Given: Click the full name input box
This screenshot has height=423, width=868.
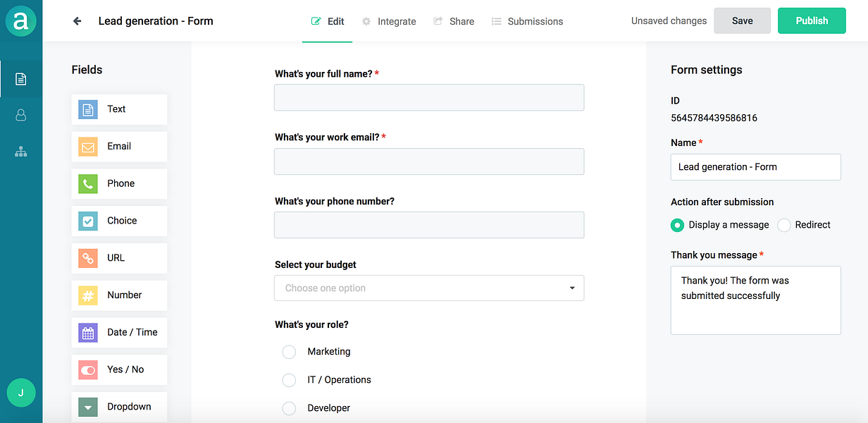Looking at the screenshot, I should (429, 97).
